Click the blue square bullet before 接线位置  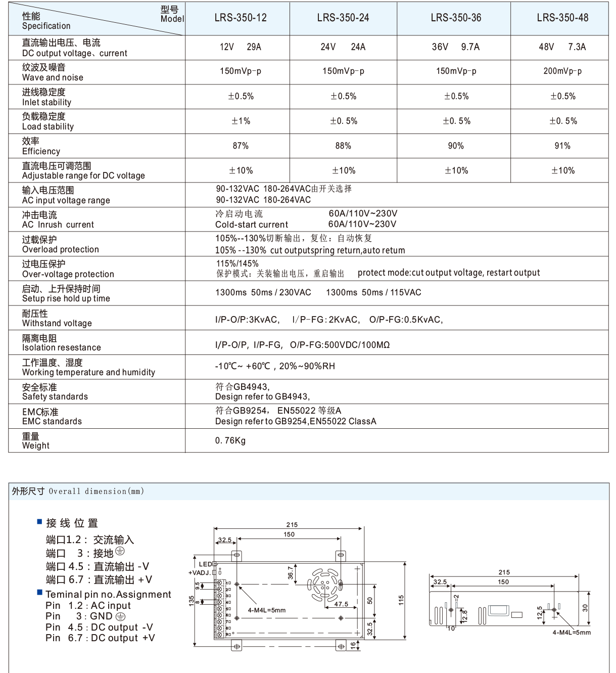click(39, 522)
